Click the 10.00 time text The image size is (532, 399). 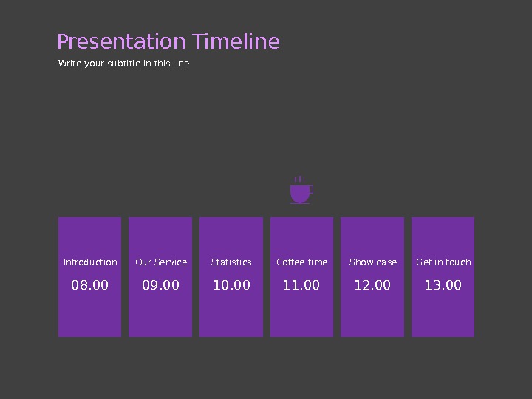click(x=231, y=285)
